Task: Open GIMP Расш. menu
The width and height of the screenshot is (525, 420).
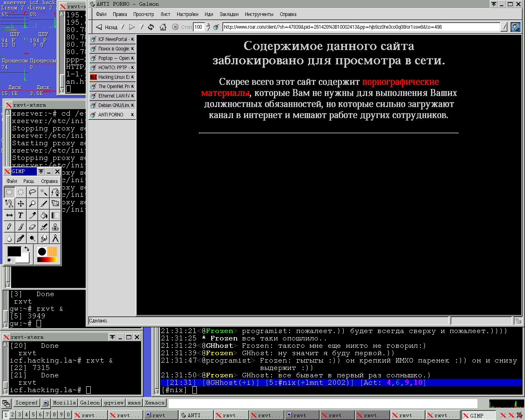Action: 29,181
